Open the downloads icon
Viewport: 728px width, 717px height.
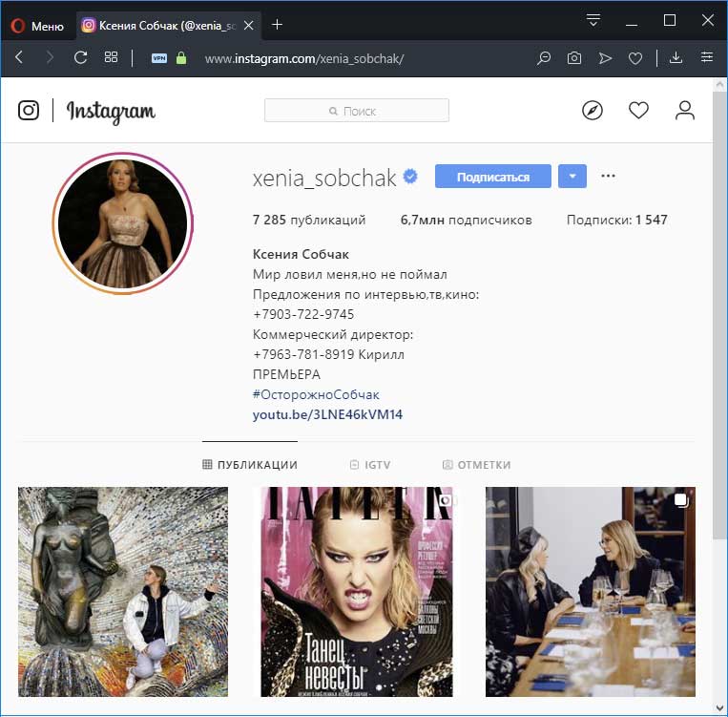click(x=676, y=57)
